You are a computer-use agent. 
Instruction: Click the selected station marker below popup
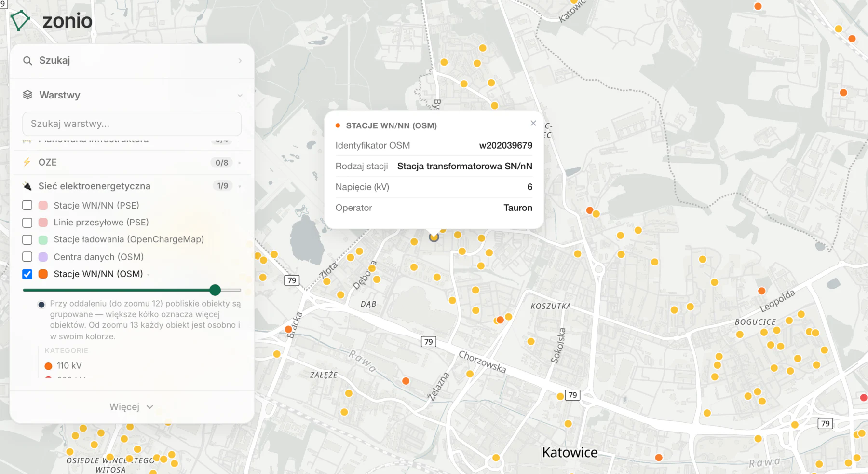434,237
